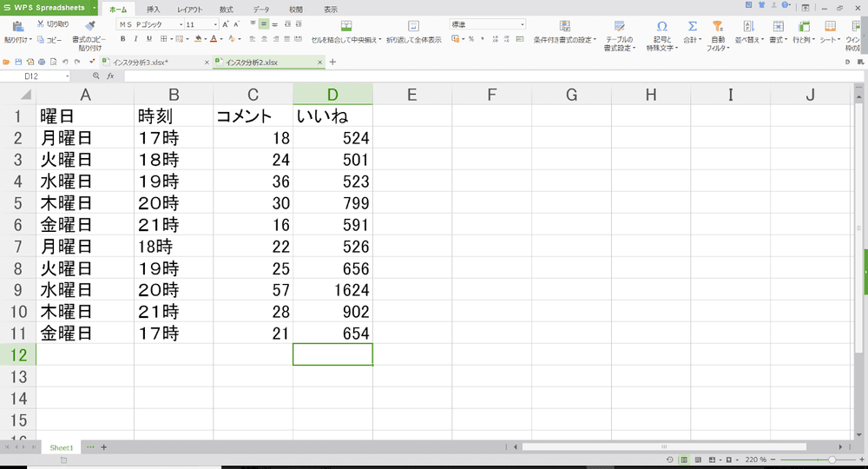Click the zoom slider handle in status bar

(x=832, y=459)
